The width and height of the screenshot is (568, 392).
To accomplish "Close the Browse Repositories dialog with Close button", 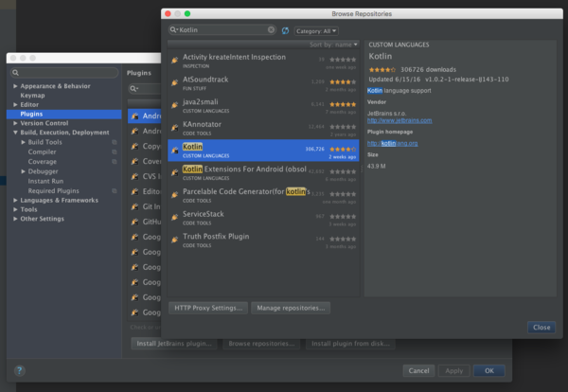I will click(541, 328).
